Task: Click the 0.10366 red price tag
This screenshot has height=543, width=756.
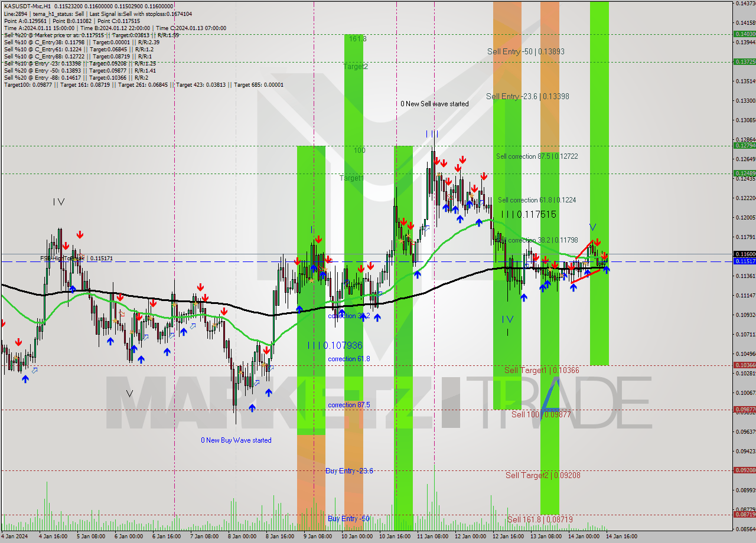Action: click(x=744, y=365)
